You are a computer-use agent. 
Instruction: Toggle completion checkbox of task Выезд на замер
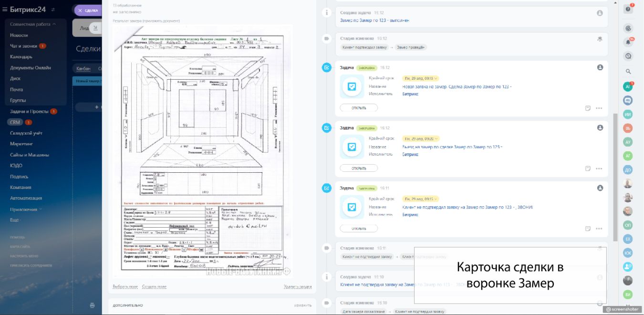[326, 128]
